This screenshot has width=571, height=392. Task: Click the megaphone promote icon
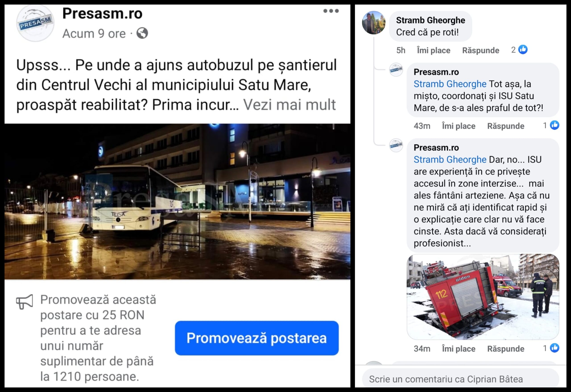pos(25,301)
